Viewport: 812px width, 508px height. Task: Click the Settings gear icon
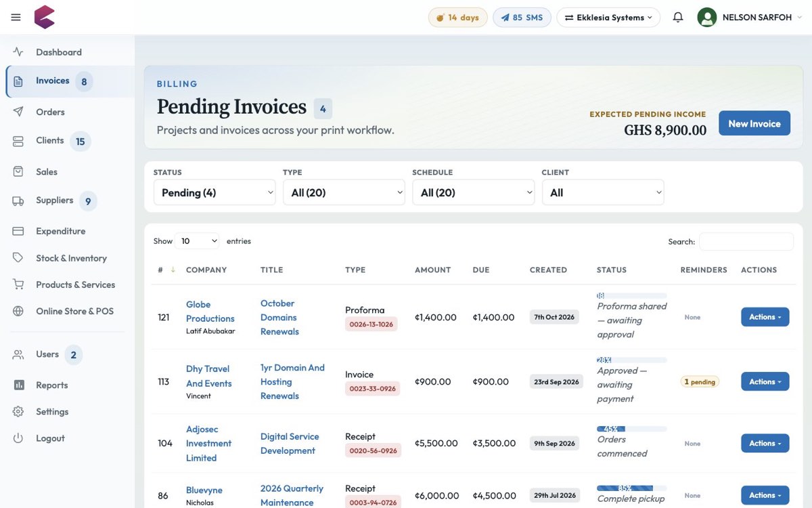pos(18,412)
